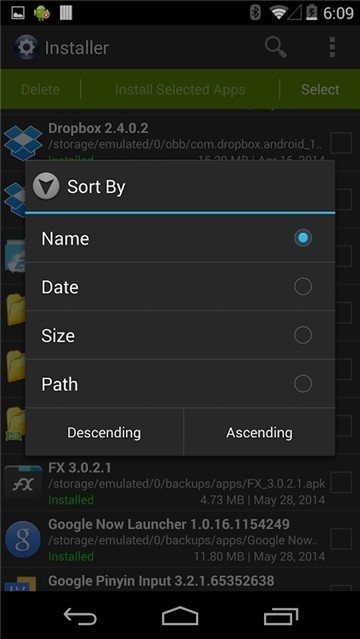Tap the Dropbox app icon
360x639 pixels.
[23, 143]
